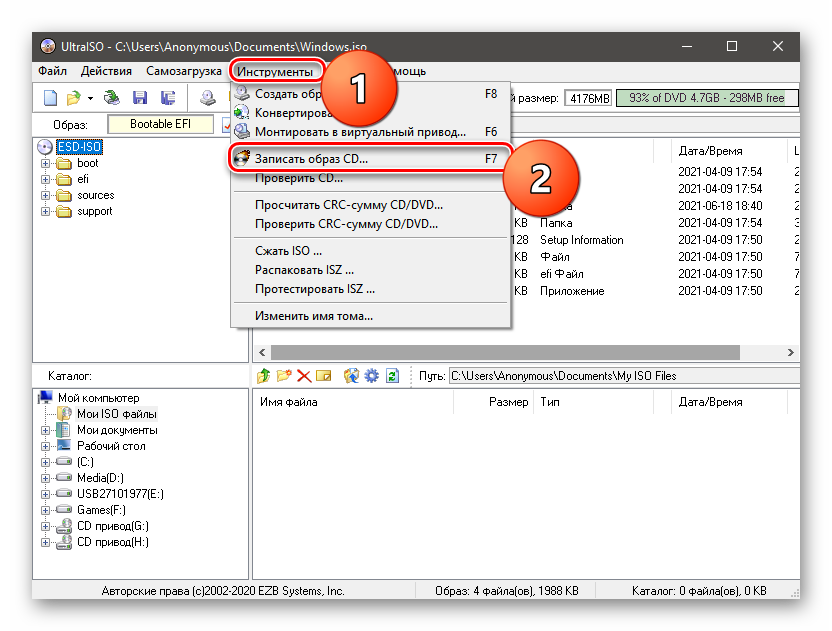Click the Путь path input field
Viewport: 832px width, 631px height.
[x=624, y=376]
